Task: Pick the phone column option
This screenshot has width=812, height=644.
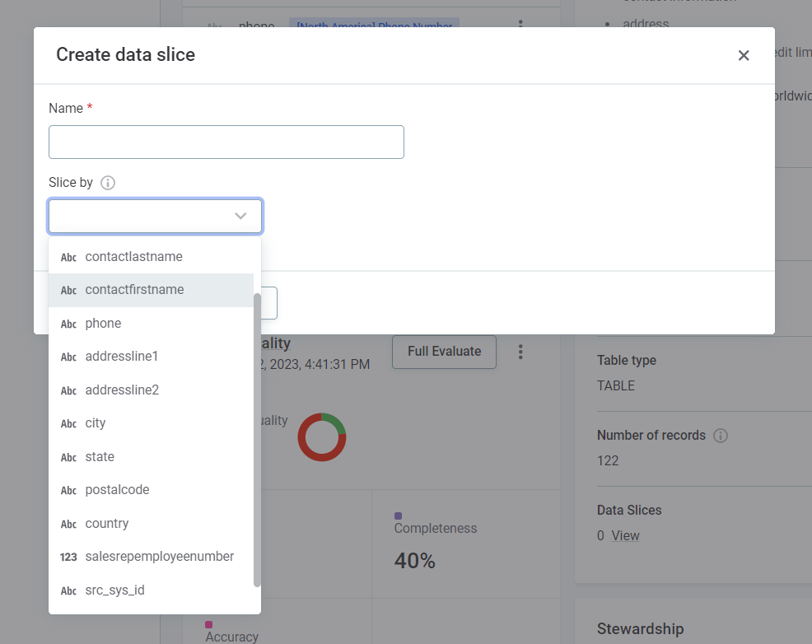Action: pos(103,324)
